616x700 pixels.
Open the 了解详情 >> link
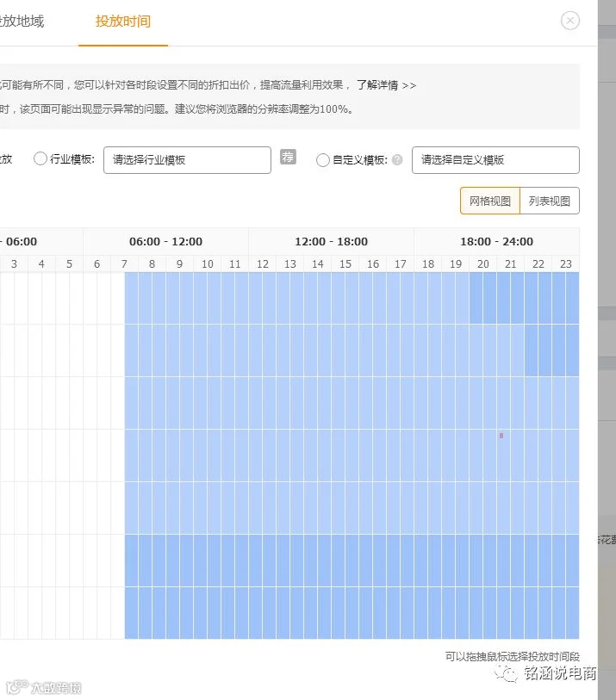[x=386, y=85]
